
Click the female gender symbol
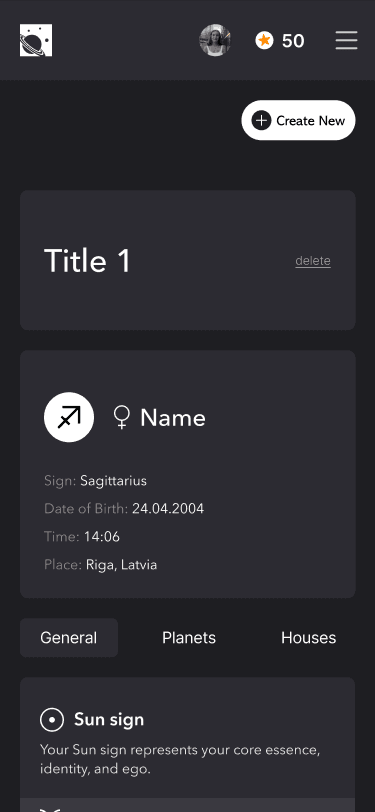[x=121, y=417]
